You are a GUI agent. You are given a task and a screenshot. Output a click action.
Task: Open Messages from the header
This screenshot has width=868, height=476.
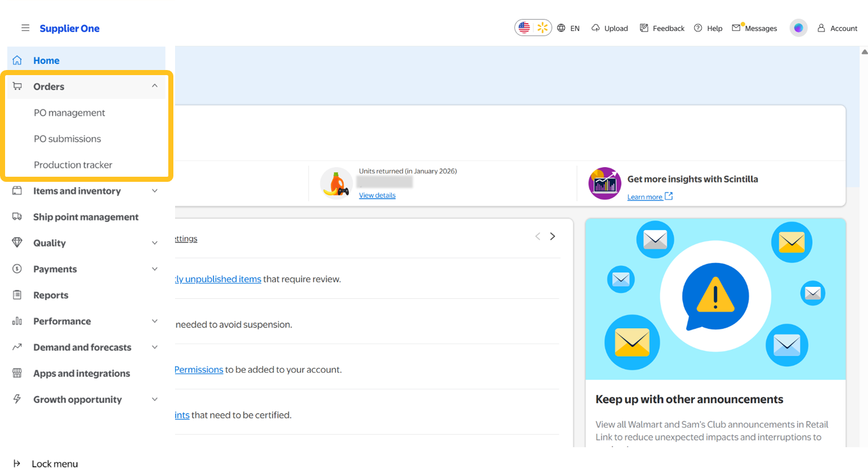click(754, 28)
